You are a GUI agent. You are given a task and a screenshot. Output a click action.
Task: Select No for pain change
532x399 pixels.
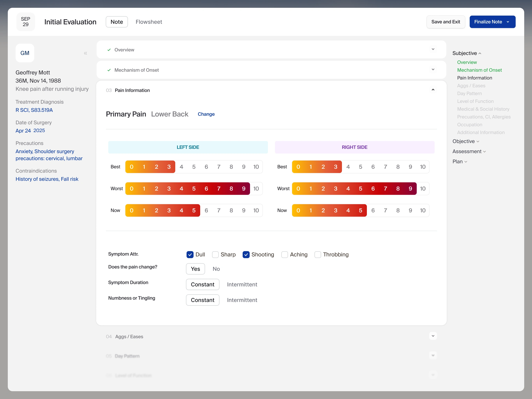tap(216, 269)
